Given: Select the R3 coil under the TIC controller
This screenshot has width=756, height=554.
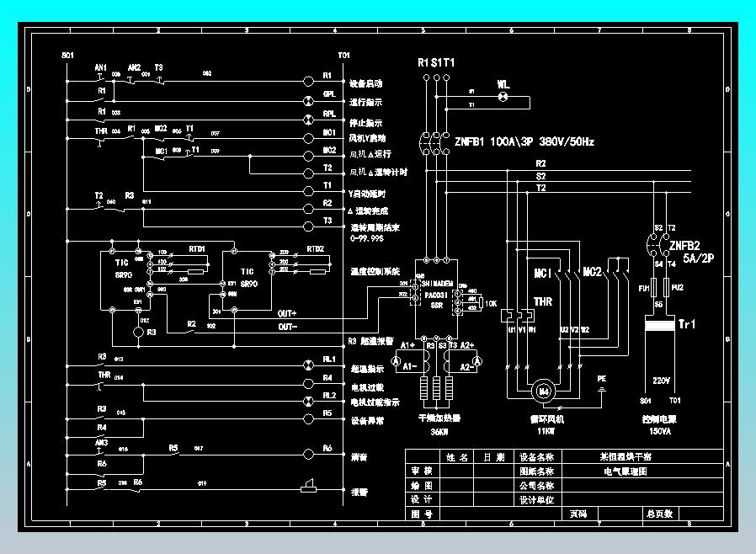Looking at the screenshot, I should tap(138, 333).
